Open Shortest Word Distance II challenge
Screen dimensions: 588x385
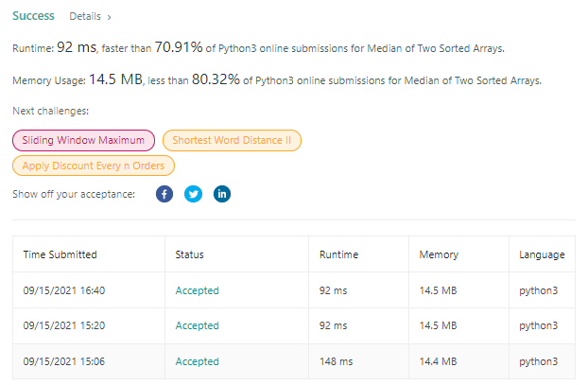(x=232, y=140)
